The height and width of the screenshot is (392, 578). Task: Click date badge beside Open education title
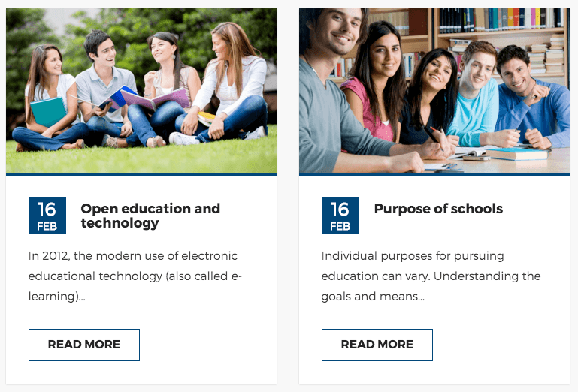47,216
